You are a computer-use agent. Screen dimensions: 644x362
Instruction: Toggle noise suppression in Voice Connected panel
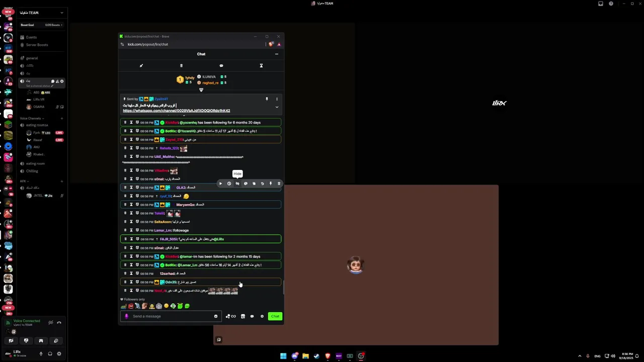tap(51, 322)
